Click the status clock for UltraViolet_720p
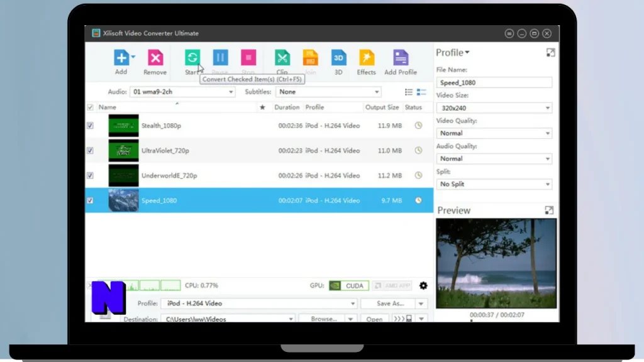The image size is (644, 362). click(418, 151)
